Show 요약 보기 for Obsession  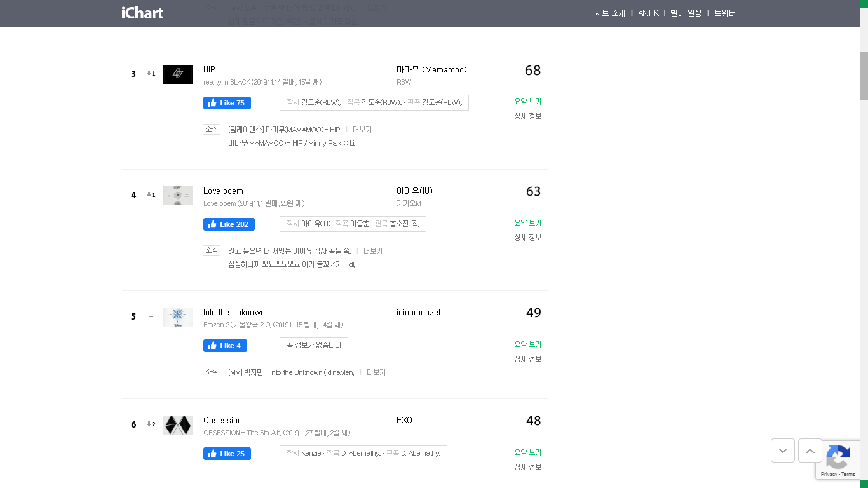tap(528, 452)
